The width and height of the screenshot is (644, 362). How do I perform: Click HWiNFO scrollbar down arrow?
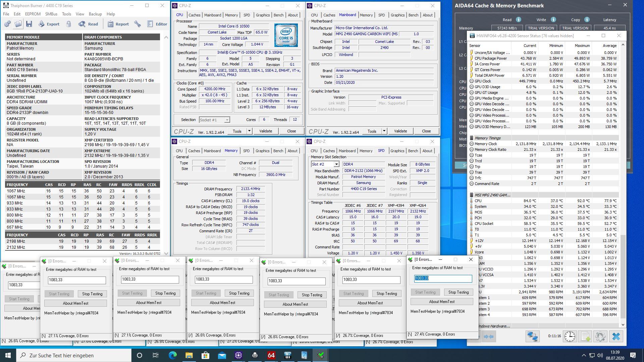coord(623,324)
